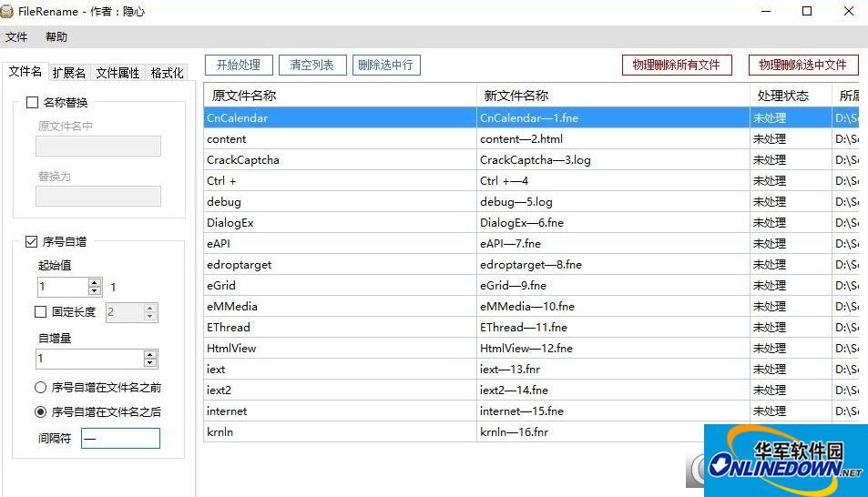Switch to the 文件属性 tab

point(117,73)
